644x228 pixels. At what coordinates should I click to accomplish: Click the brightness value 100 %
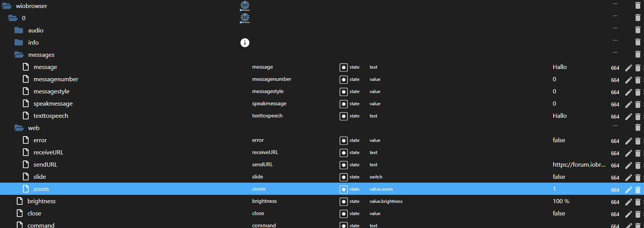[561, 201]
